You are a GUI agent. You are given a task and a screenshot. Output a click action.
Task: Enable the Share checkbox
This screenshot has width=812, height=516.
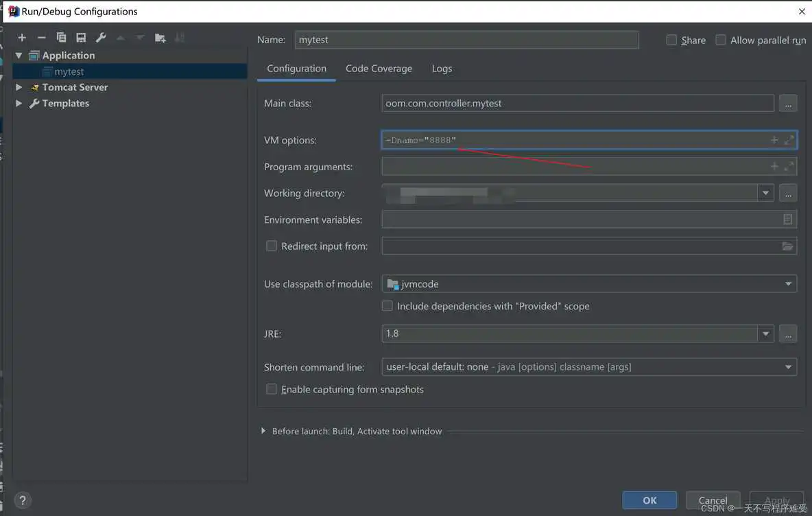click(672, 40)
